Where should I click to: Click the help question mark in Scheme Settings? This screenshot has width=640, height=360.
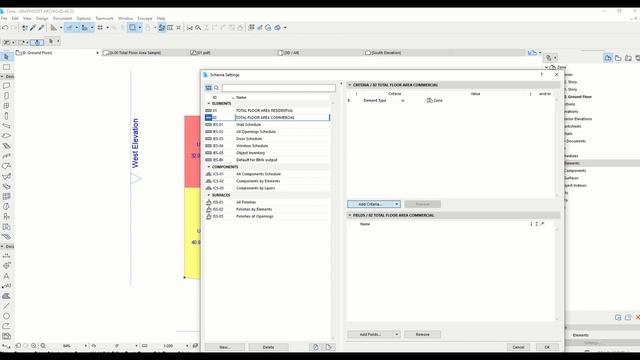click(x=542, y=75)
